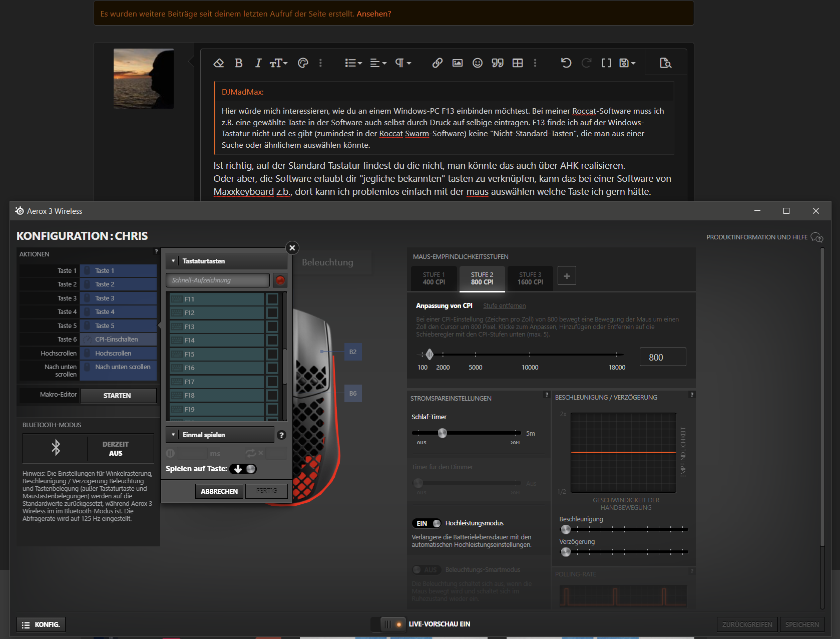Screen dimensions: 840x639
Task: Click the Bluetooth icon in Bluetooth-Modus
Action: click(x=56, y=448)
